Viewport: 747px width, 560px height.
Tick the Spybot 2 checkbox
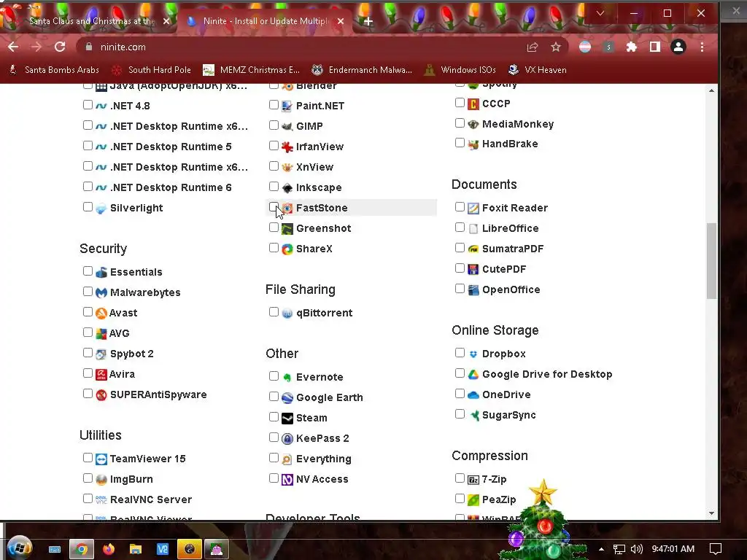point(88,352)
